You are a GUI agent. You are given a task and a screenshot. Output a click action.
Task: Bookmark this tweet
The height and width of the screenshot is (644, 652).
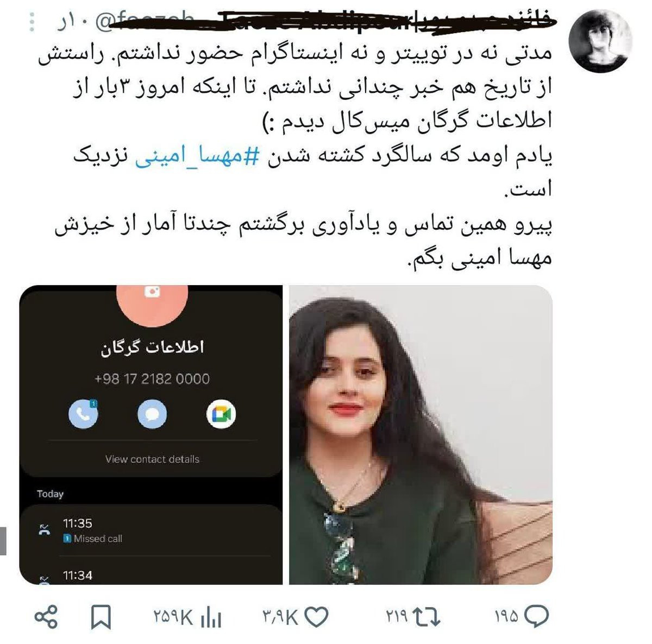tap(101, 617)
